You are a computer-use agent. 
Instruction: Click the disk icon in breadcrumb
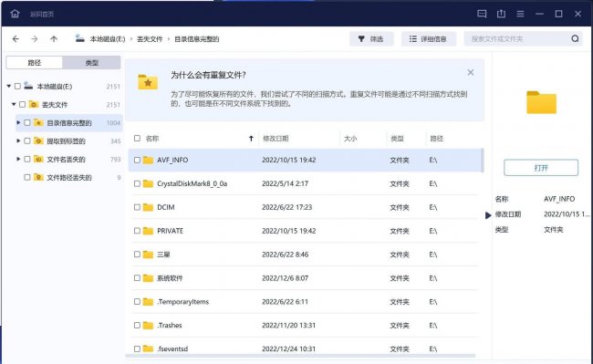[79, 38]
